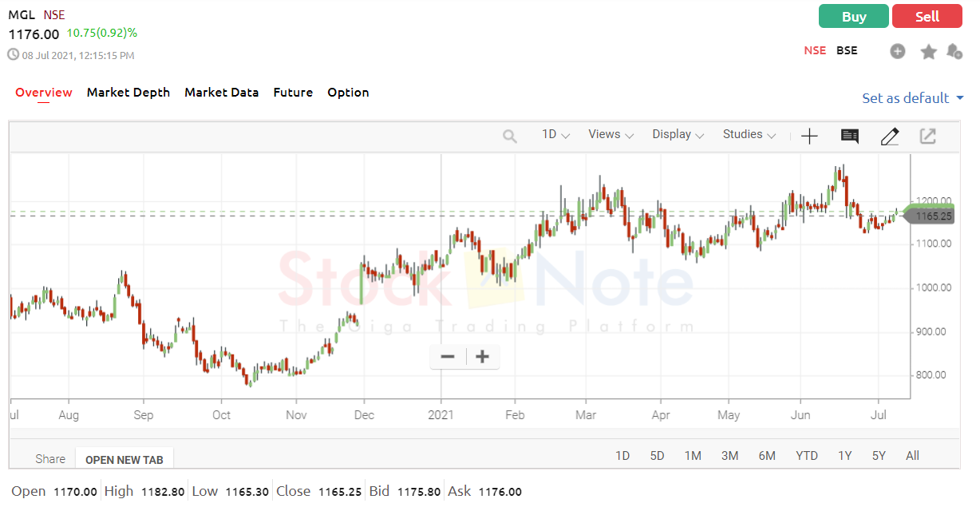The width and height of the screenshot is (980, 507).
Task: Click the Close value 1165.25
Action: coord(340,492)
